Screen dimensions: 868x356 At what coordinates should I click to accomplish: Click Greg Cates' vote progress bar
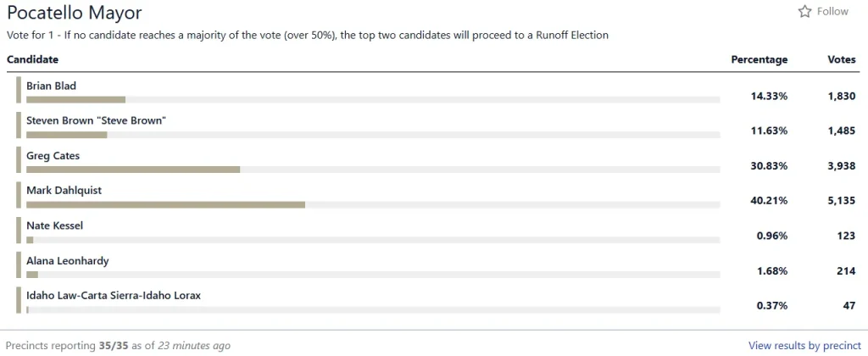[133, 170]
